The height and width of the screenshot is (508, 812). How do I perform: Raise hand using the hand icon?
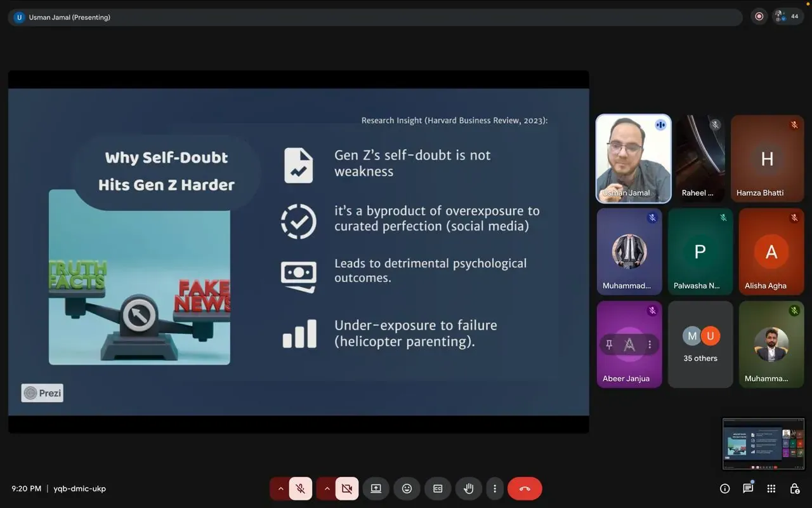coord(469,488)
